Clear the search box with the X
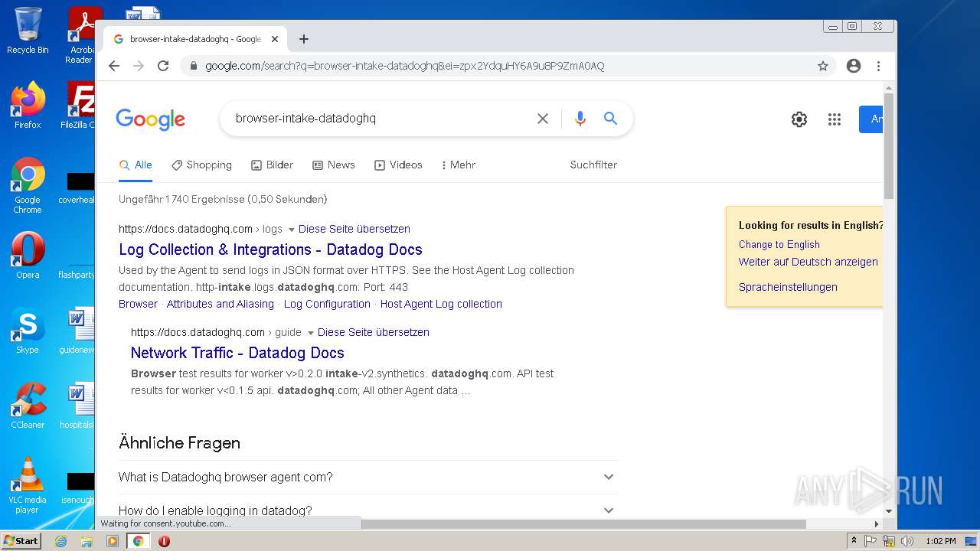 [x=543, y=119]
